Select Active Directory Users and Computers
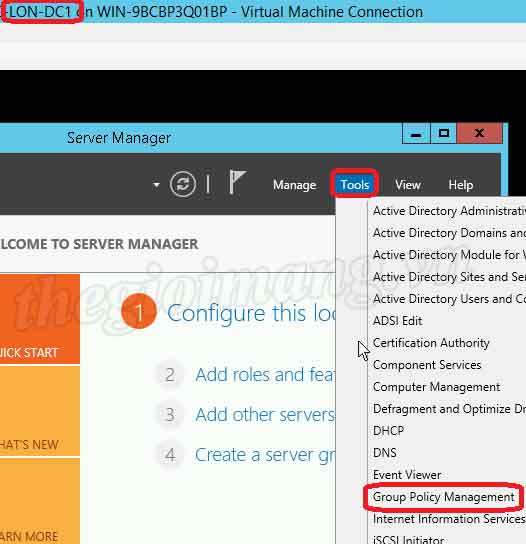Image resolution: width=526 pixels, height=544 pixels. pyautogui.click(x=449, y=299)
